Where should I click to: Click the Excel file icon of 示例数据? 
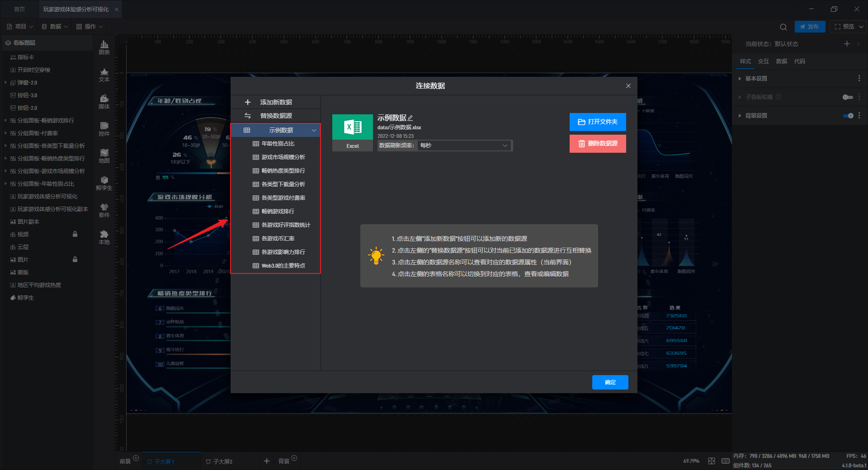[x=353, y=127]
